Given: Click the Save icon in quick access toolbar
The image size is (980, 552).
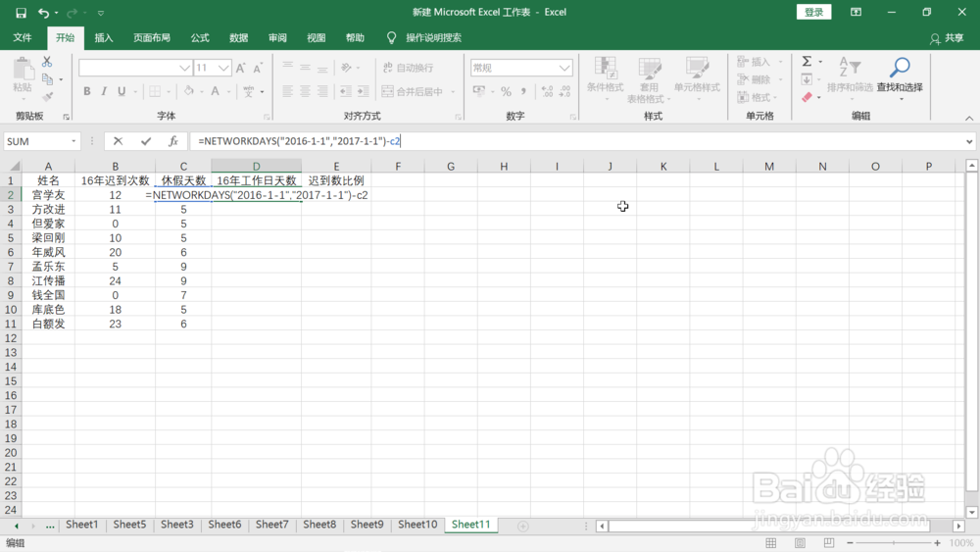Looking at the screenshot, I should [21, 13].
